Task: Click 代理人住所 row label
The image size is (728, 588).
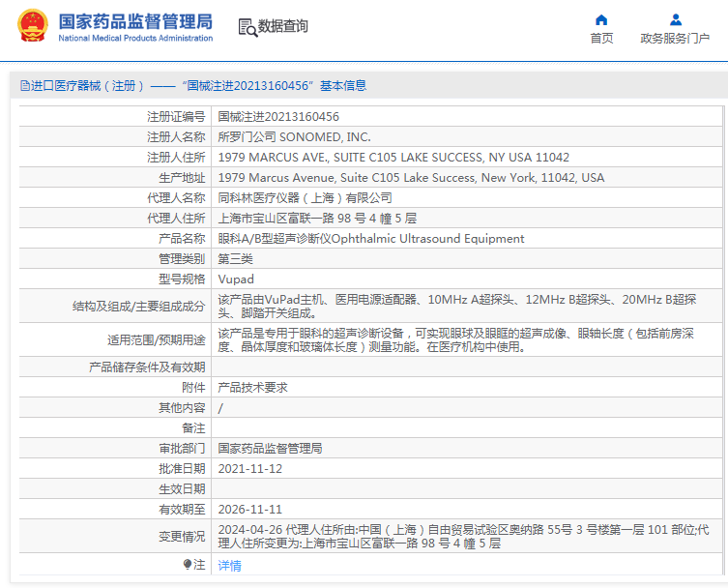Action: click(x=176, y=219)
